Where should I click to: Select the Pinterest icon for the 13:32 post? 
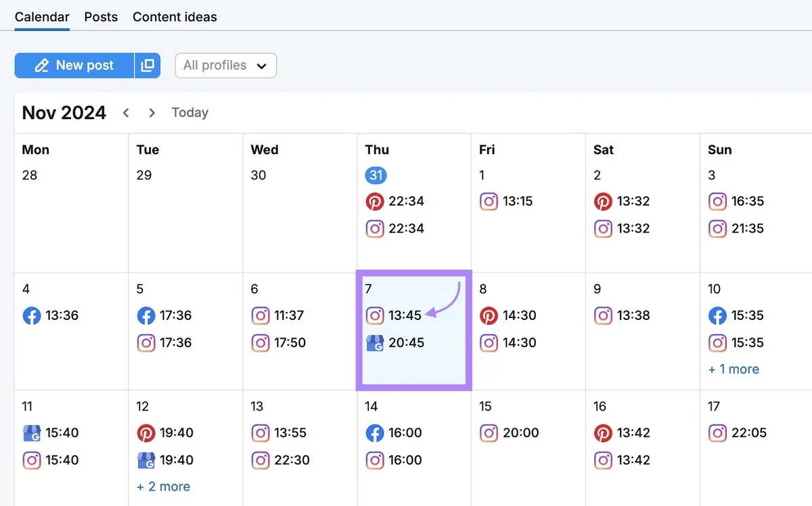coord(603,202)
